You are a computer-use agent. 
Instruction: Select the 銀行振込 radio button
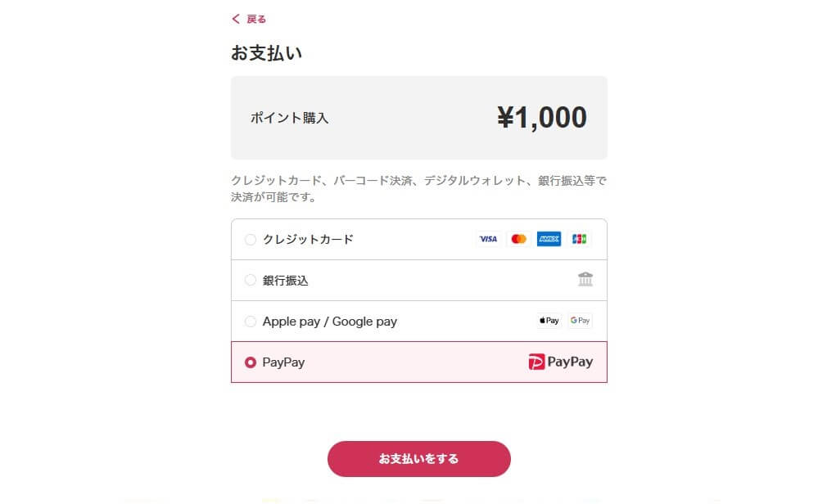pos(251,281)
